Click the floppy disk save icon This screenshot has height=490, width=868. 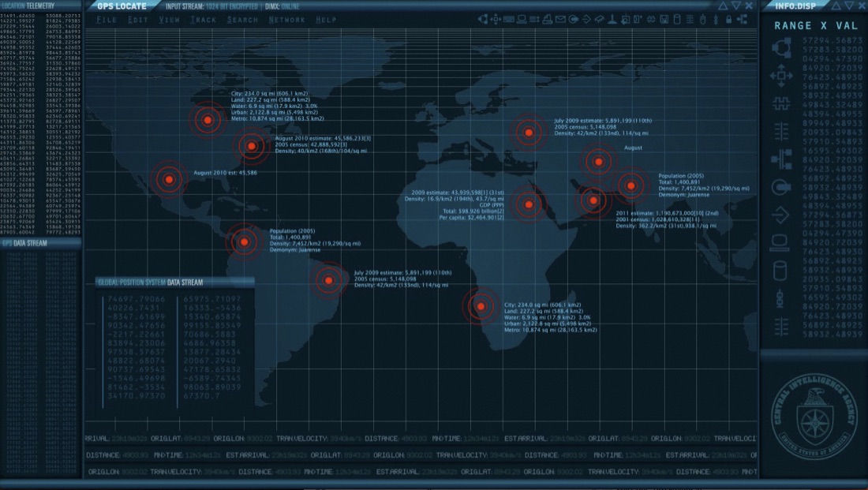coord(664,20)
